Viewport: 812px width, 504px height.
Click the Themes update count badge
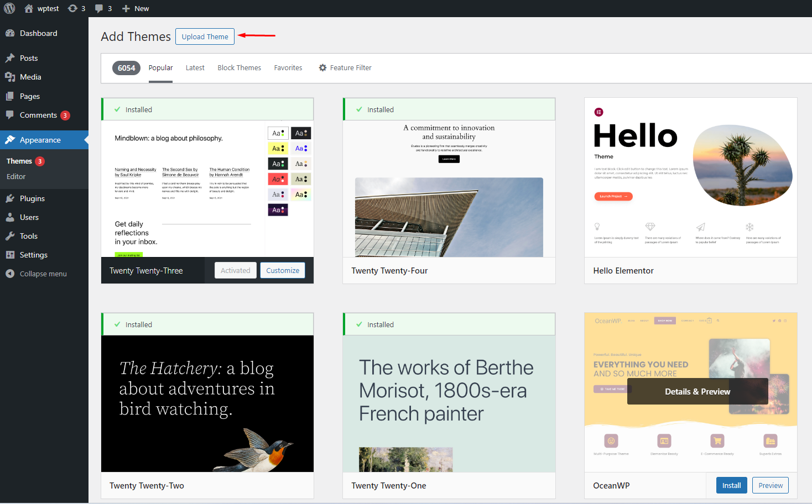[40, 161]
